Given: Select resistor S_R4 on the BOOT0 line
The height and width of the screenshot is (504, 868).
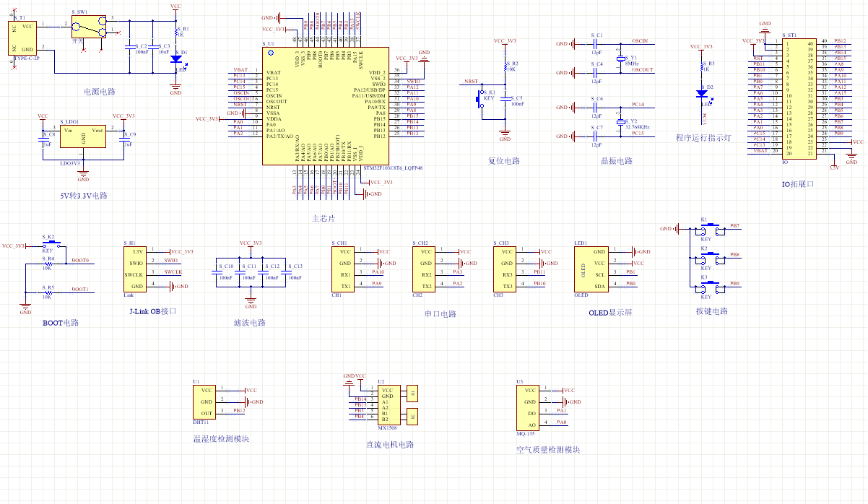Looking at the screenshot, I should coord(48,264).
